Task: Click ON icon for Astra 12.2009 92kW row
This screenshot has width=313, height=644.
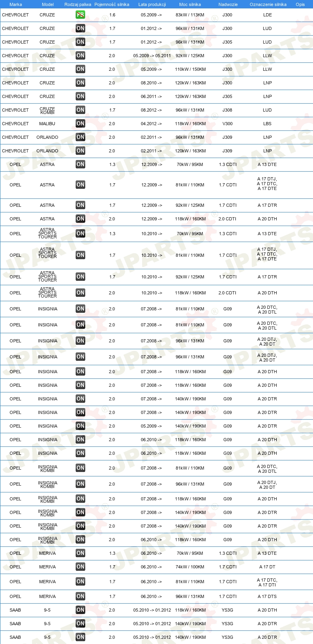Action: [80, 205]
